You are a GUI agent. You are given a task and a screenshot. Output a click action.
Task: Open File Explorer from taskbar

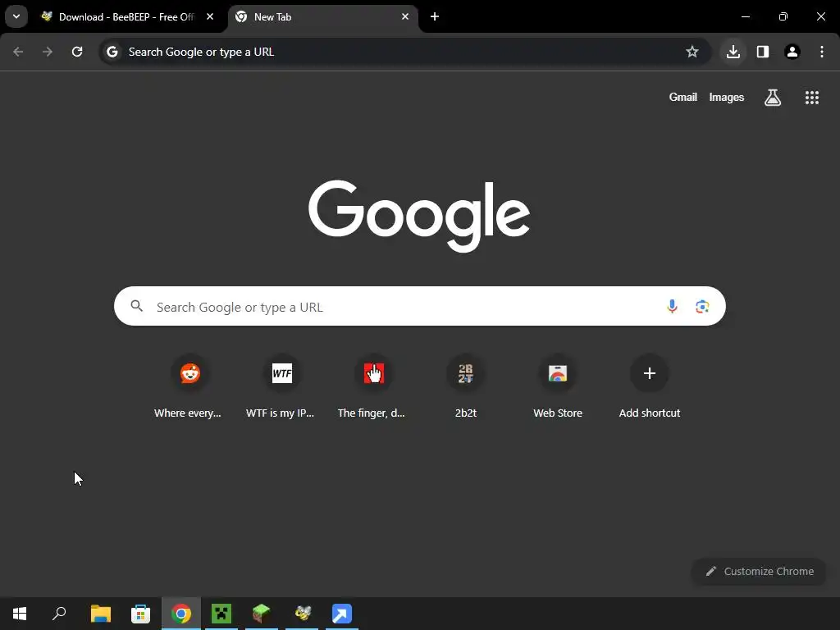pyautogui.click(x=101, y=614)
